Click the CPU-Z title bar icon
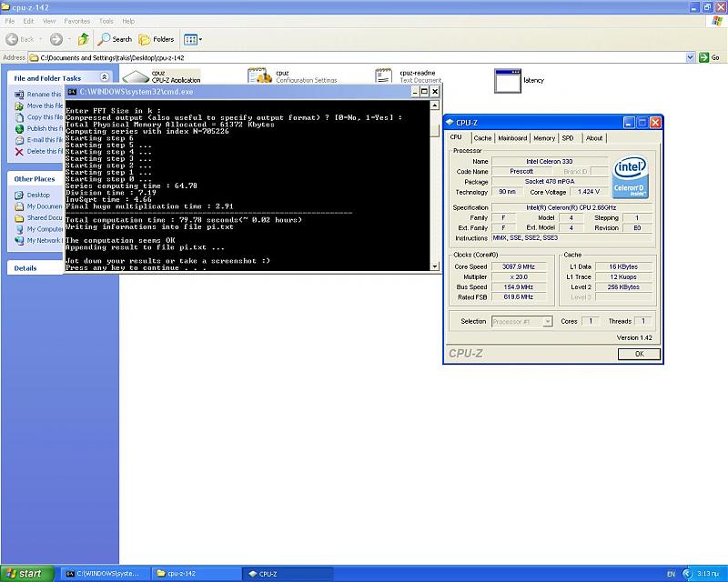This screenshot has height=582, width=728. tap(450, 123)
